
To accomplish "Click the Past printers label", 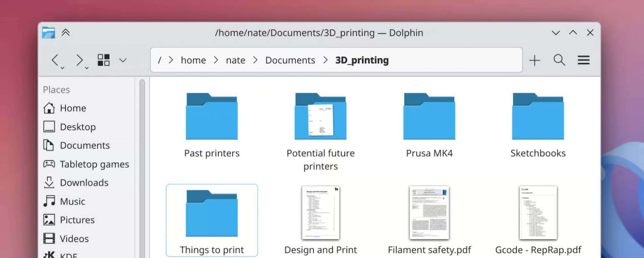I will click(212, 153).
